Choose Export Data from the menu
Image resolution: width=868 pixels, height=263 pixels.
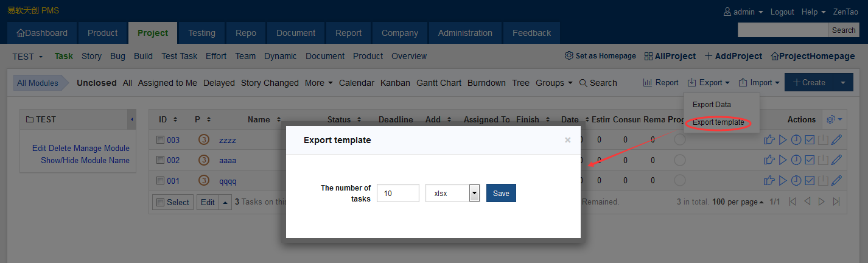click(712, 105)
